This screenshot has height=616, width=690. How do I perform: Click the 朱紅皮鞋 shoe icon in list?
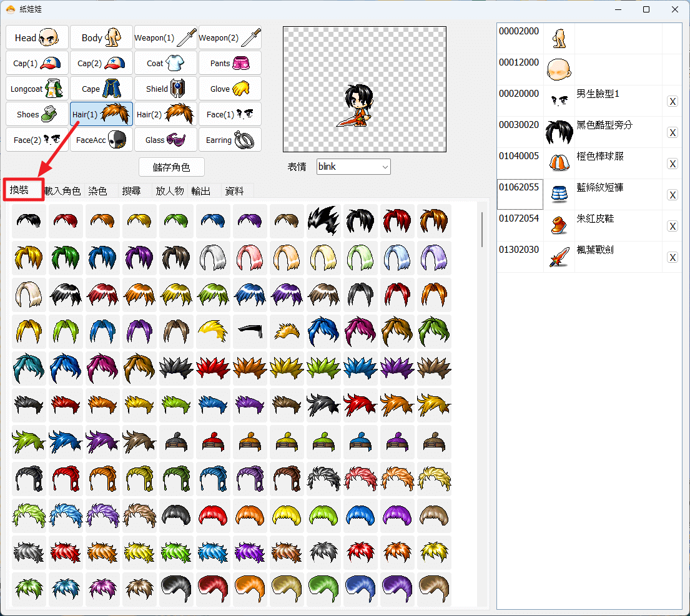click(559, 225)
